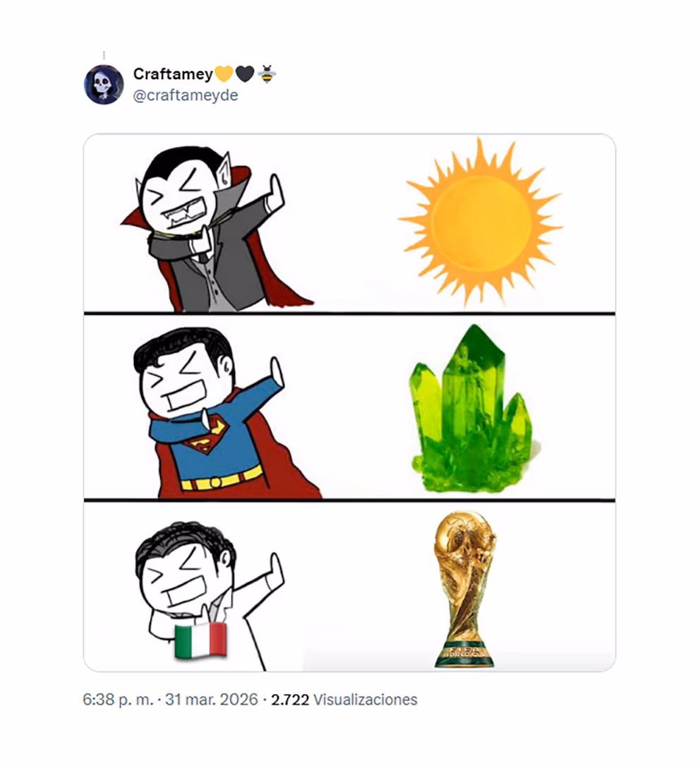Click the 31 mar. 2026 date

click(x=212, y=700)
